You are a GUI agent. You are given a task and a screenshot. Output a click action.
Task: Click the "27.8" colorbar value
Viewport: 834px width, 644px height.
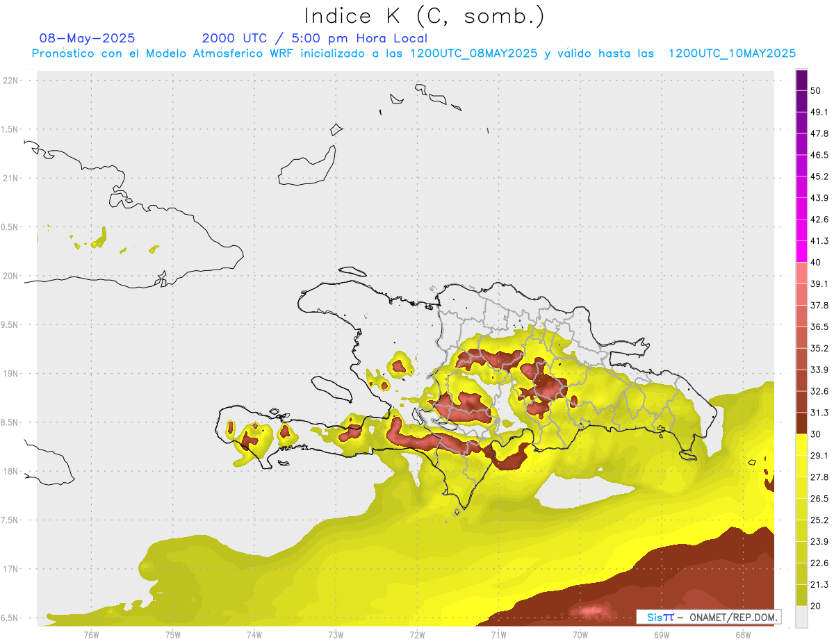coord(819,477)
